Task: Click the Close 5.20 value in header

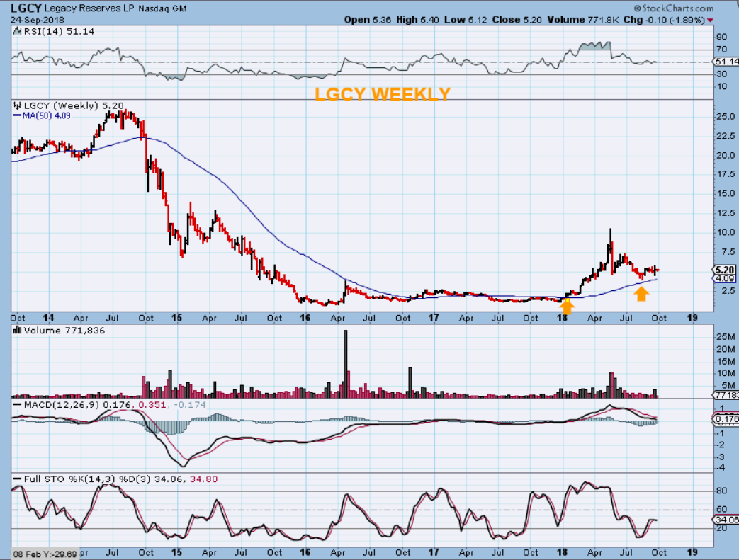Action: coord(517,20)
